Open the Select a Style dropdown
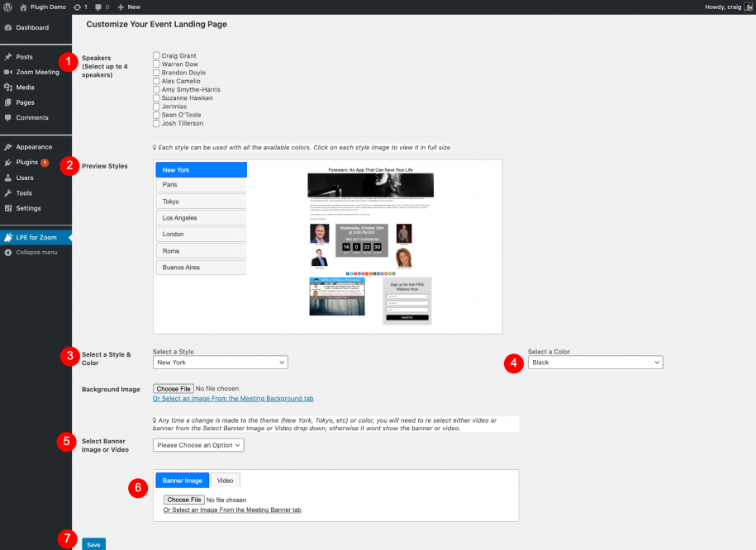Viewport: 756px width, 550px height. pyautogui.click(x=219, y=362)
